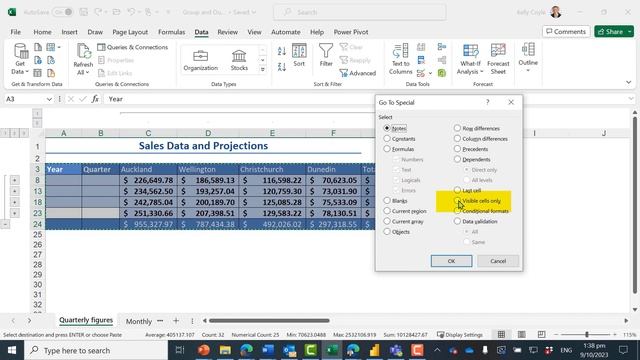Switch to the Page Layout tab
The height and width of the screenshot is (360, 640).
130,32
